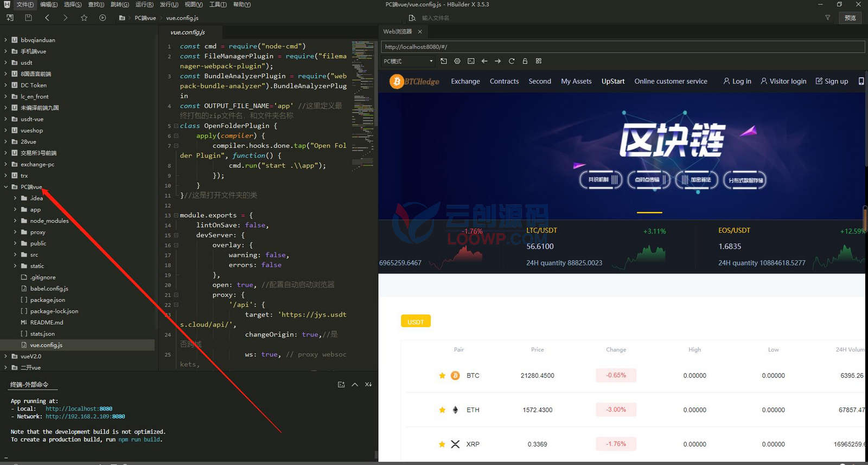Open the 编辑(E) menu
This screenshot has width=868, height=465.
pos(49,4)
